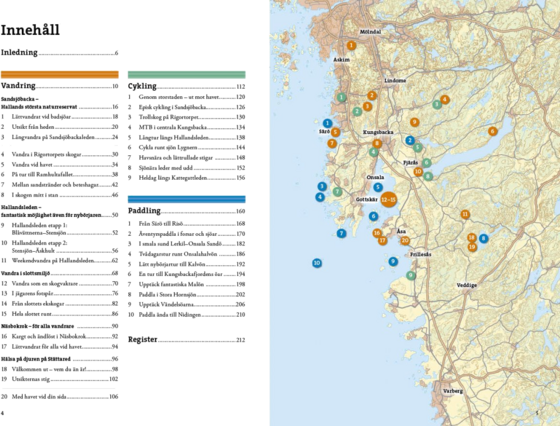Click 'Tvådagarstur runt Onsalahalvön' entry
This screenshot has width=560, height=426.
[186, 254]
